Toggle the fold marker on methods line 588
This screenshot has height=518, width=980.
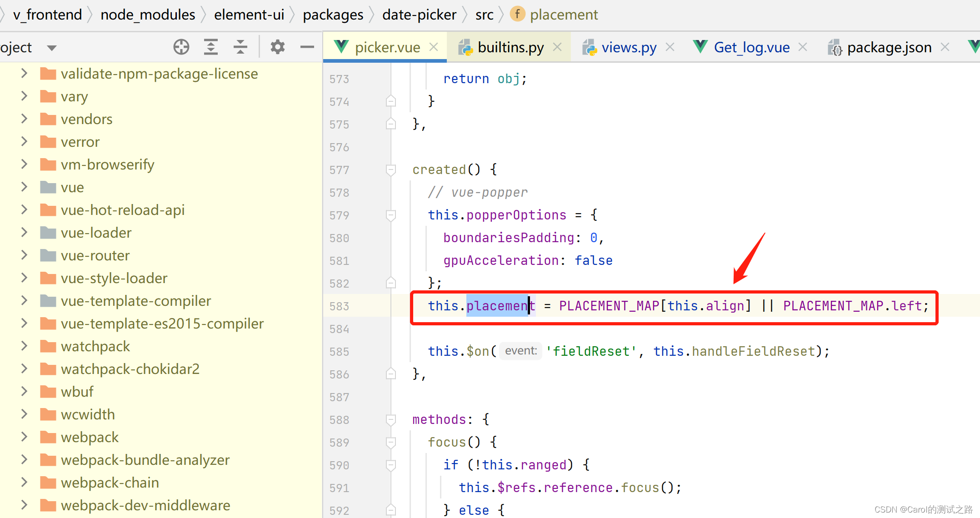click(390, 419)
